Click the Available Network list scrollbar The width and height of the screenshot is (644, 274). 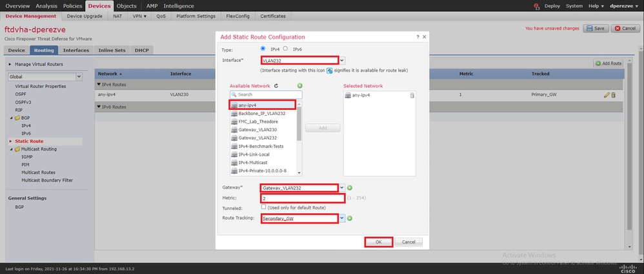coord(299,124)
